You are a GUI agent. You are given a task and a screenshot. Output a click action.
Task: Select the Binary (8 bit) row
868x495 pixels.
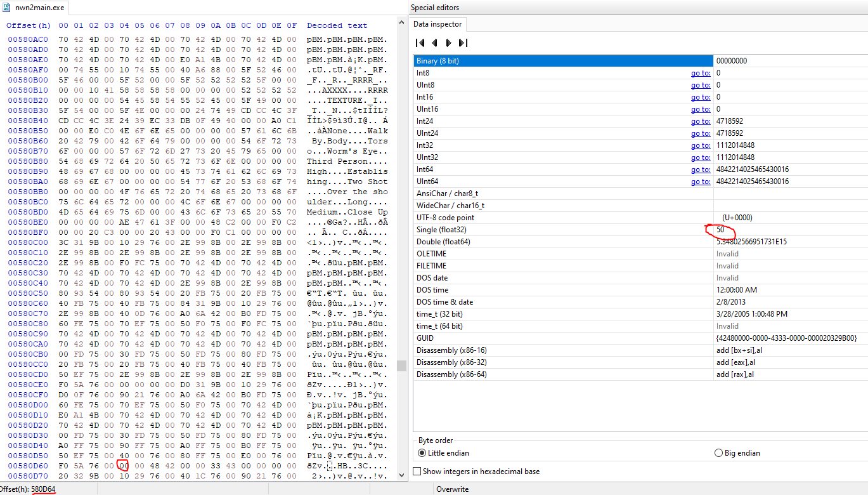point(563,61)
